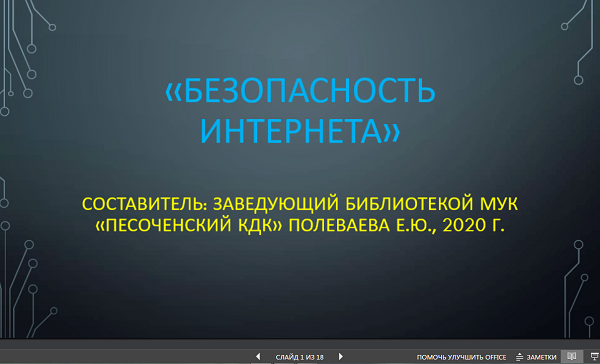Image resolution: width=600 pixels, height=364 pixels.
Task: Start slide show from status bar icon
Action: [x=594, y=357]
